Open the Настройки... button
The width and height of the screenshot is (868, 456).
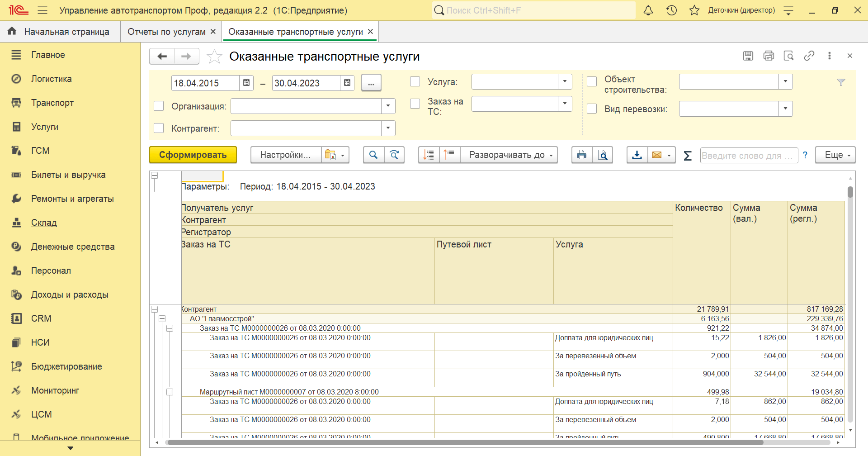tap(285, 155)
